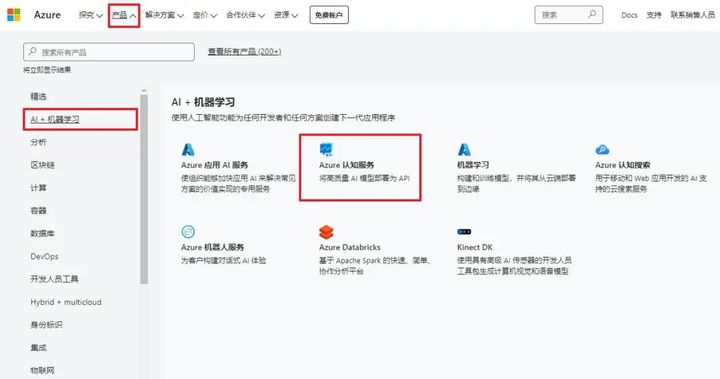720x379 pixels.
Task: Select Hybrid + multicloud category
Action: 66,302
